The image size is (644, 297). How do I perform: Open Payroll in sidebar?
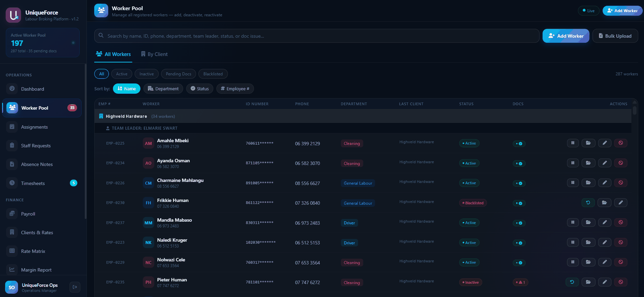[x=42, y=214]
